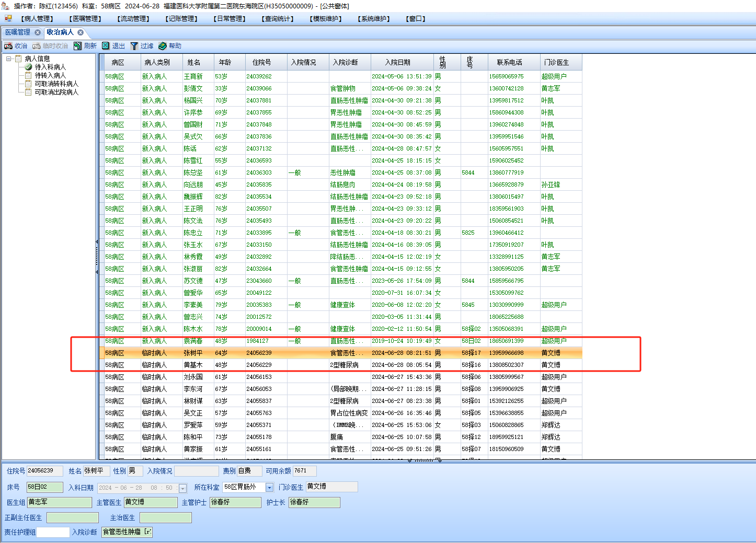Open the 日常管理 menu
The height and width of the screenshot is (543, 756).
coord(229,19)
